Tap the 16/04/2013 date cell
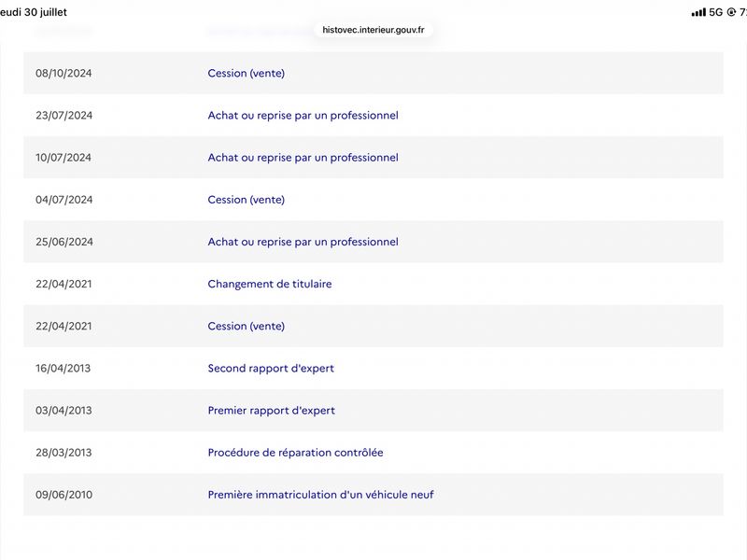This screenshot has width=747, height=560. coord(63,368)
